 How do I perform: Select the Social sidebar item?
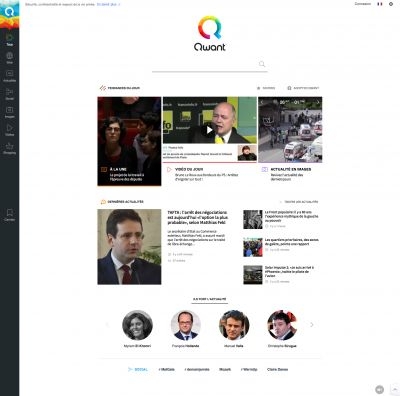coord(9,94)
